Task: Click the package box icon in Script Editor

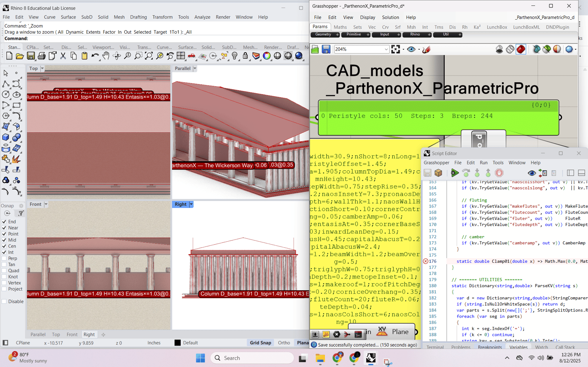Action: point(438,173)
